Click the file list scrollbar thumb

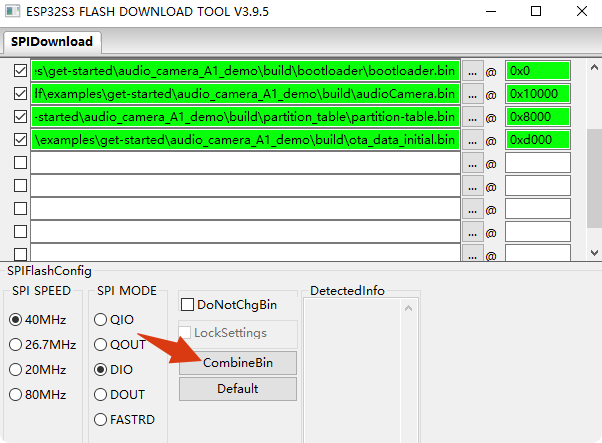click(594, 179)
